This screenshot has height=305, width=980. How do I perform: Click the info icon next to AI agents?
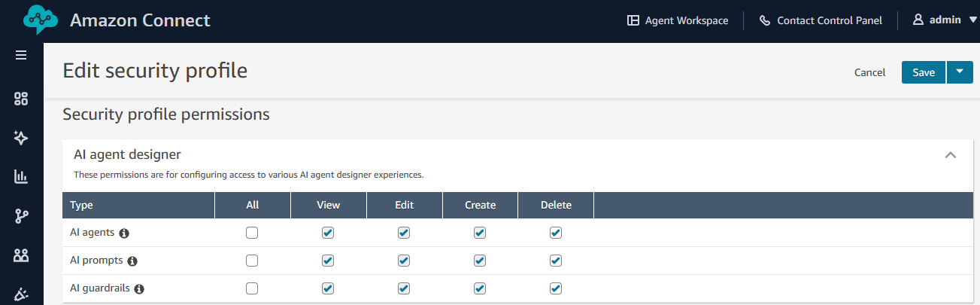124,233
